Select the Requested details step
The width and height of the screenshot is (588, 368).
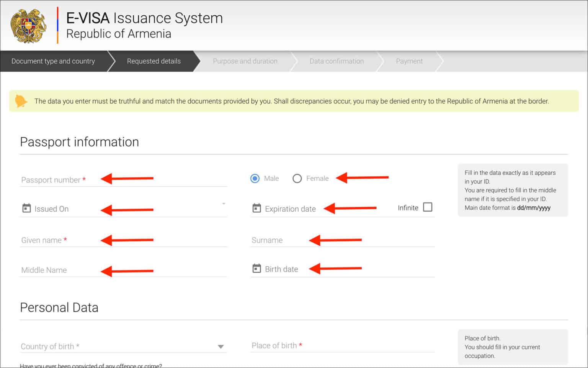(154, 61)
